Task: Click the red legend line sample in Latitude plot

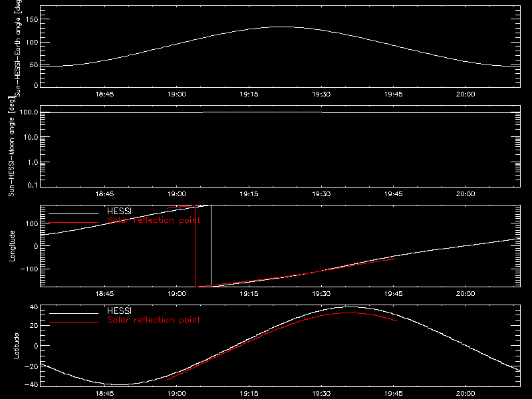Action: pos(74,322)
